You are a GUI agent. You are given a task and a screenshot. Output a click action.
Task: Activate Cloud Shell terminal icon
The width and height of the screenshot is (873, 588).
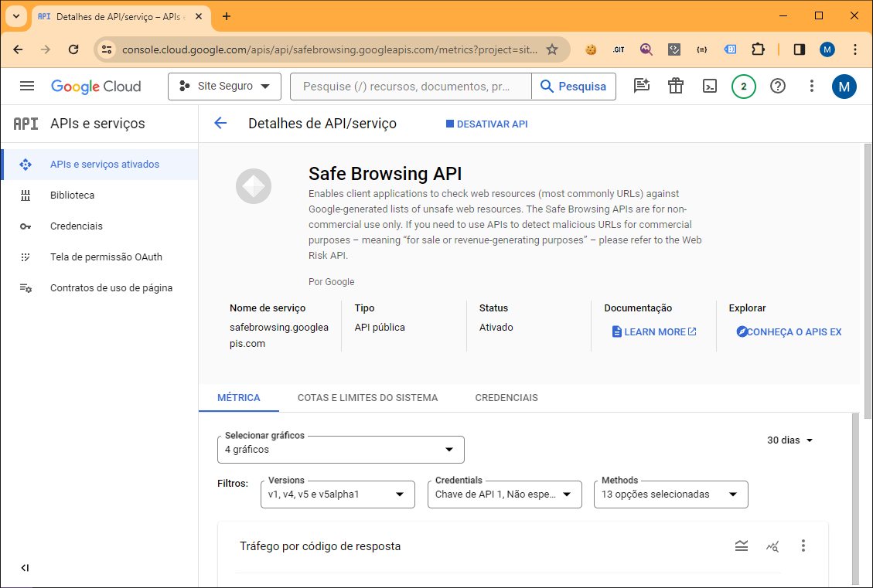[709, 87]
